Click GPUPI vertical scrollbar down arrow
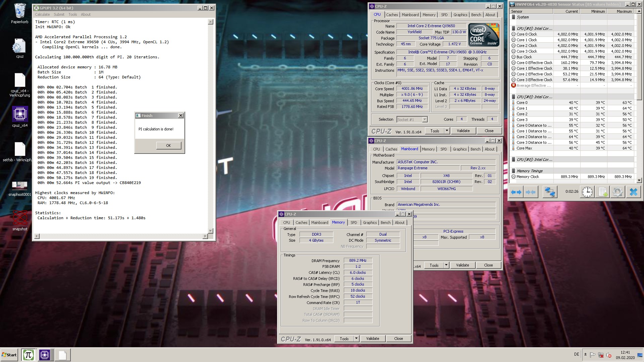The image size is (644, 362). (x=211, y=231)
